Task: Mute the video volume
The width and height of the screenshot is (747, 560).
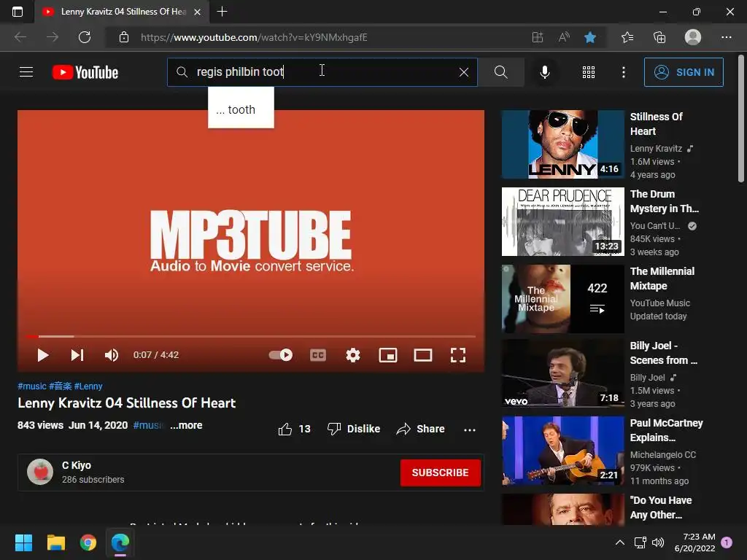Action: click(x=112, y=355)
